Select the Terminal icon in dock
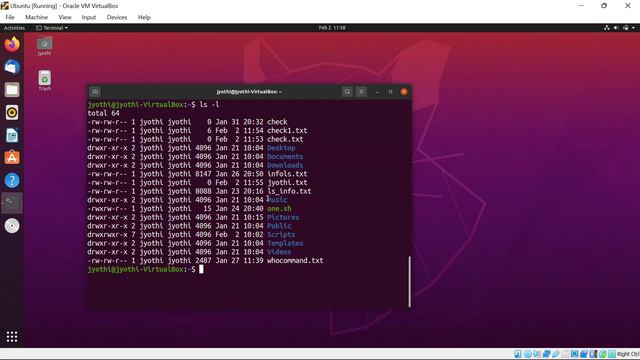The height and width of the screenshot is (360, 640). [12, 203]
